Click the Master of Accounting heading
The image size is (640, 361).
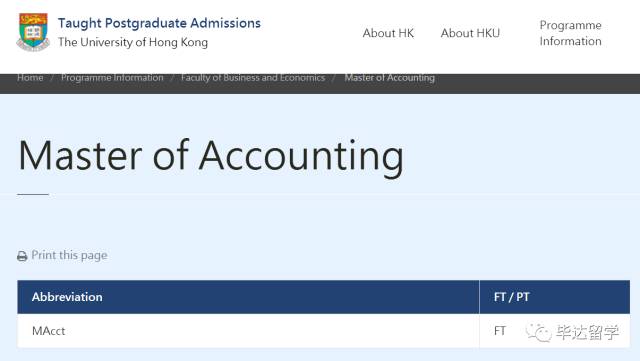(x=211, y=156)
